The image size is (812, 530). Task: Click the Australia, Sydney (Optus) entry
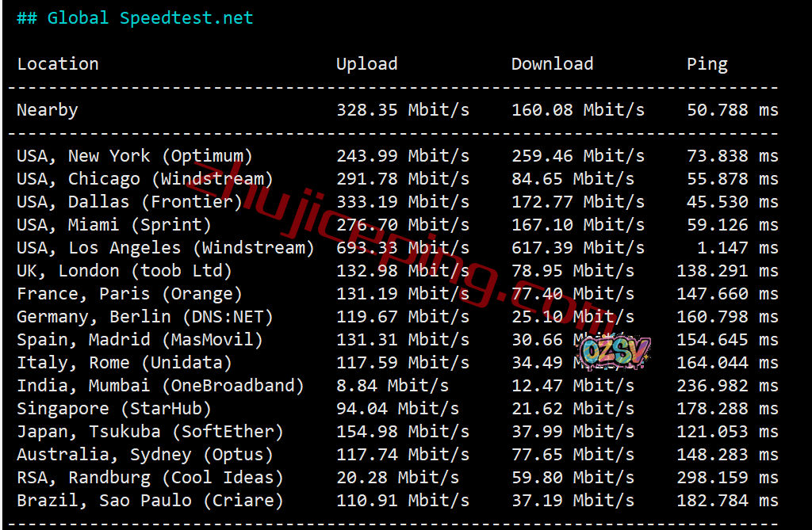coord(144,455)
